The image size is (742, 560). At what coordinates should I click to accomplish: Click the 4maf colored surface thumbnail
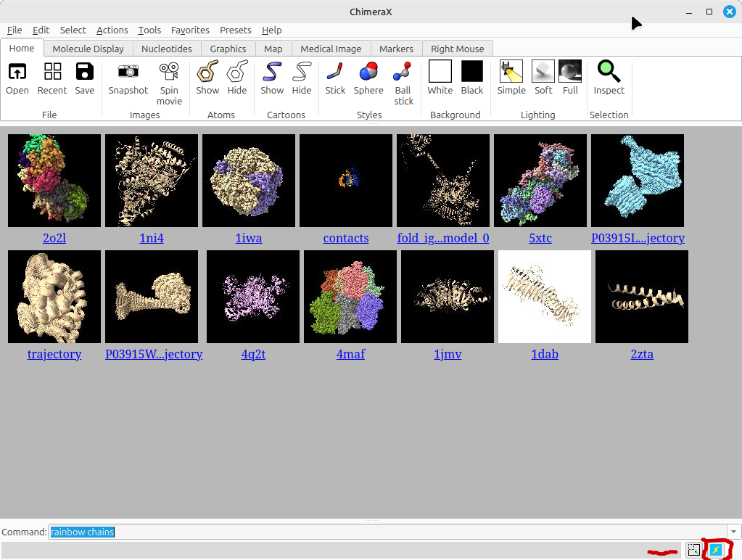click(350, 297)
